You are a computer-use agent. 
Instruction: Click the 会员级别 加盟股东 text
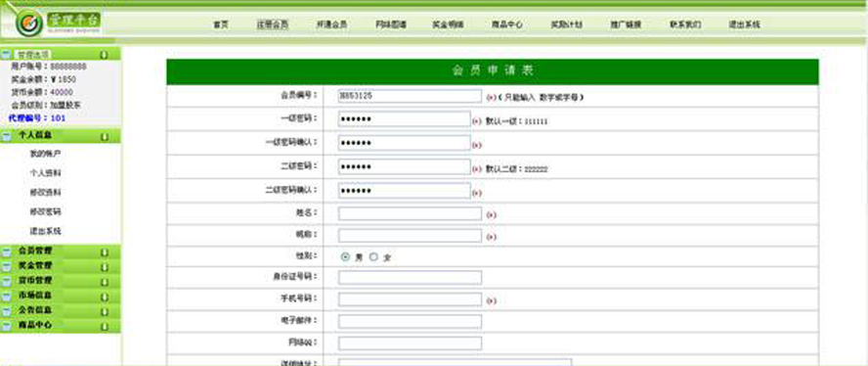46,105
